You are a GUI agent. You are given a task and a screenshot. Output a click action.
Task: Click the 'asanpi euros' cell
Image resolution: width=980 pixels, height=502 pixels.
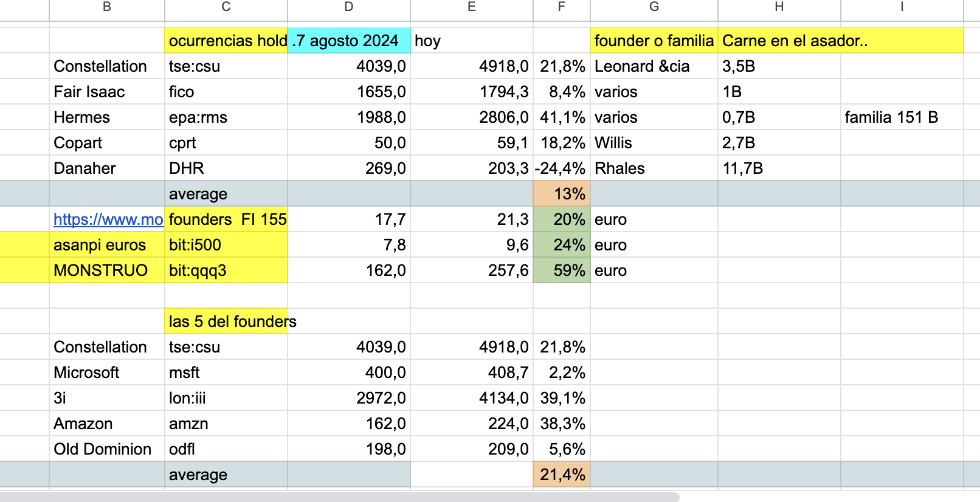pyautogui.click(x=107, y=245)
